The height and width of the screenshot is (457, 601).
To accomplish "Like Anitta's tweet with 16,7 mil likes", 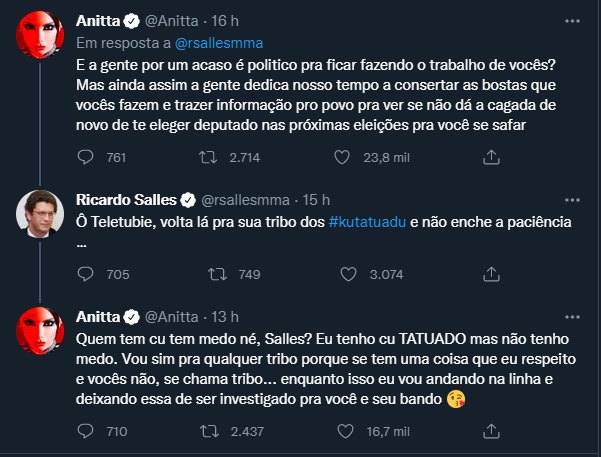I will 349,431.
